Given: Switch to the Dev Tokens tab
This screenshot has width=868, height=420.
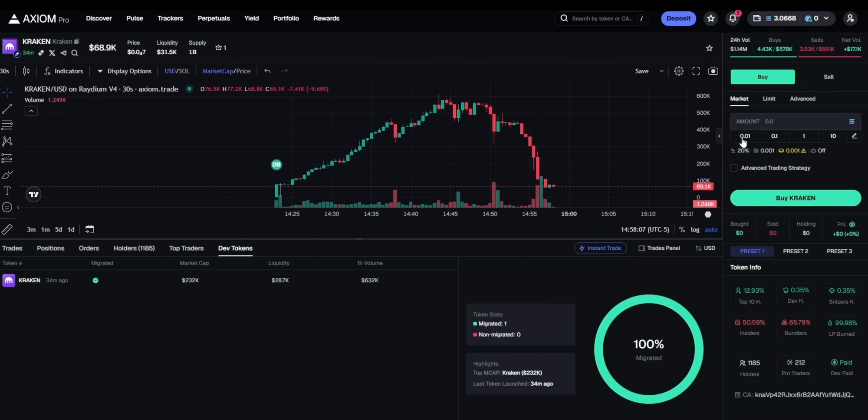Looking at the screenshot, I should 235,248.
